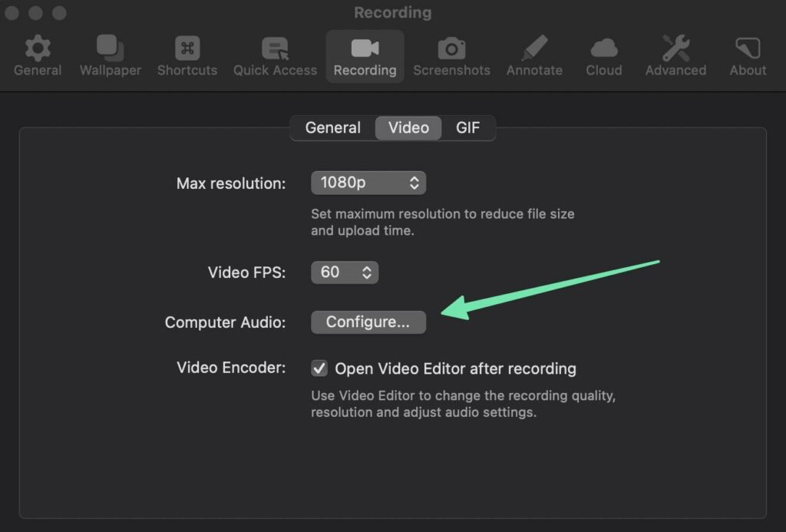This screenshot has width=786, height=532.
Task: Toggle Open Video Editor after recording
Action: [x=319, y=368]
